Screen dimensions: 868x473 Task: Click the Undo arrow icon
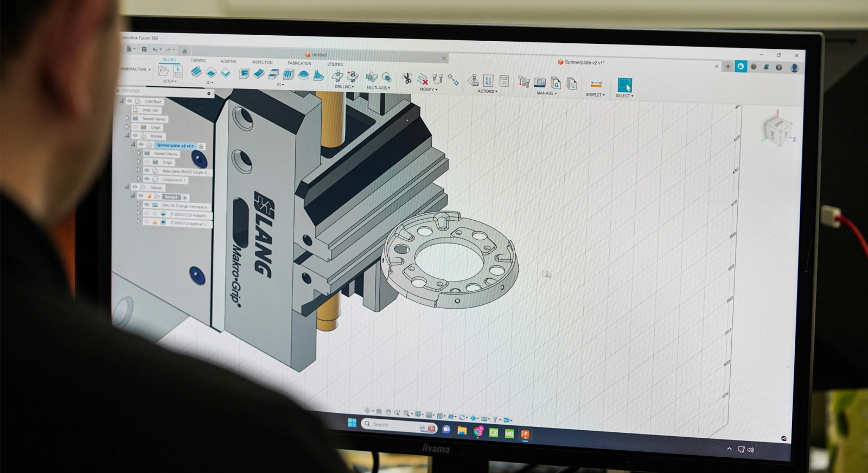point(155,50)
